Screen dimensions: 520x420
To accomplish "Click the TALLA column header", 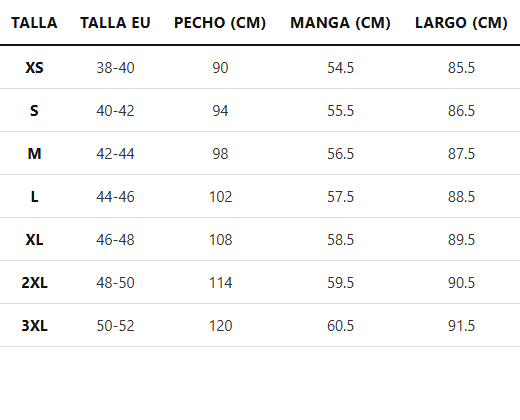I will 34,23.
